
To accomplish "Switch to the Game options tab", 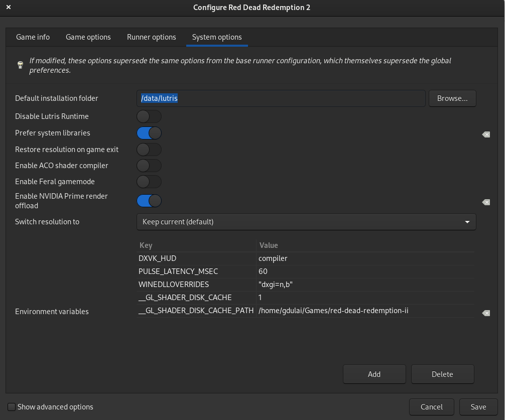I will [x=88, y=37].
